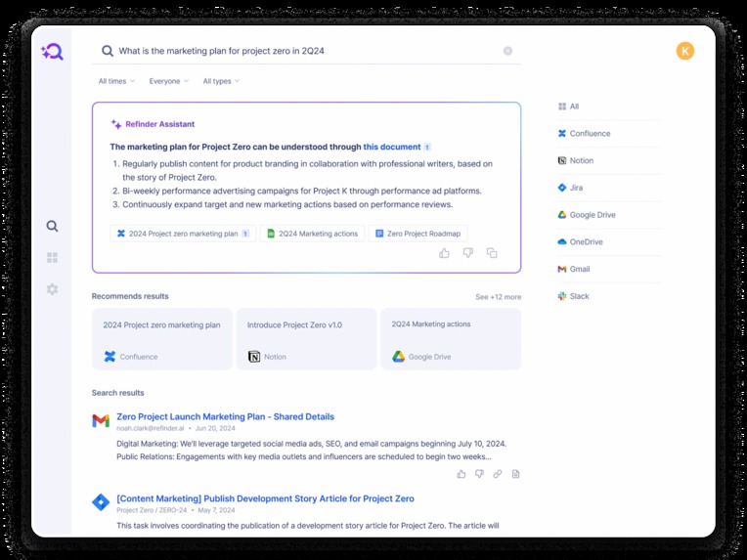This screenshot has height=560, width=747.
Task: Click the 'noah.clark@refinder.ai' sender text
Action: (150, 428)
